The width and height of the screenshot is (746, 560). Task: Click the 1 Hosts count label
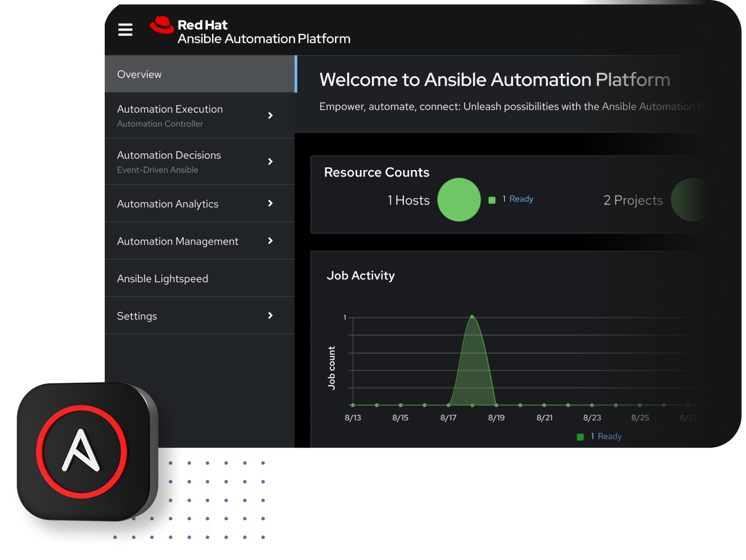(x=409, y=200)
